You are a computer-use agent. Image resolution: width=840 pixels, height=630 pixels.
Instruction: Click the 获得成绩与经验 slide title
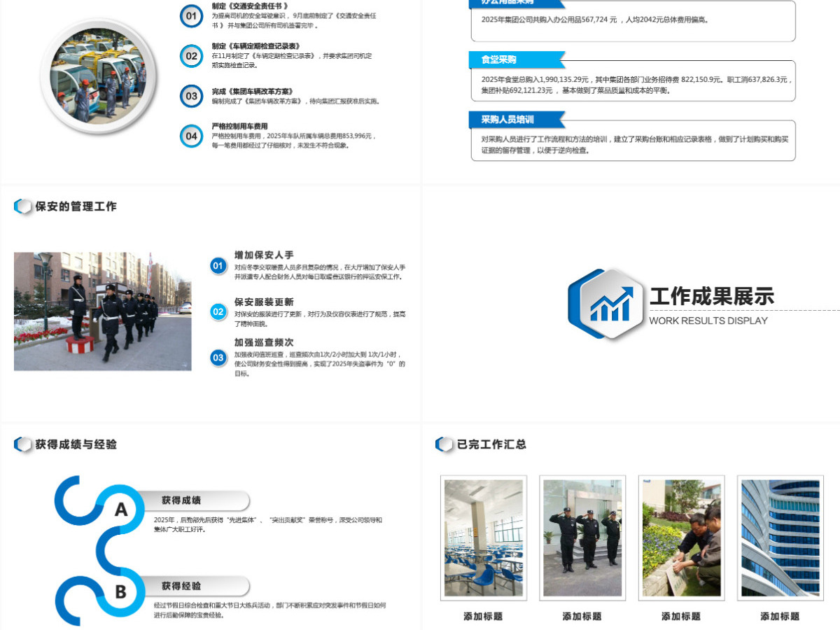pyautogui.click(x=76, y=444)
